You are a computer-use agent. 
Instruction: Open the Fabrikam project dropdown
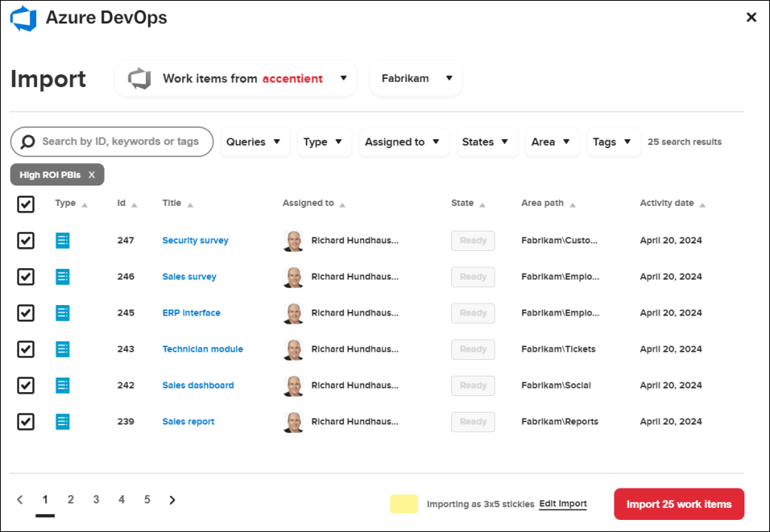click(x=416, y=79)
